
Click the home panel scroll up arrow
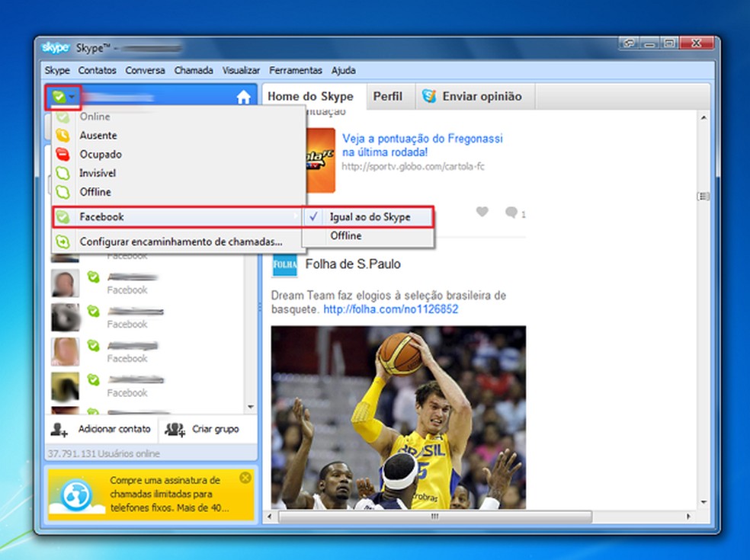704,117
